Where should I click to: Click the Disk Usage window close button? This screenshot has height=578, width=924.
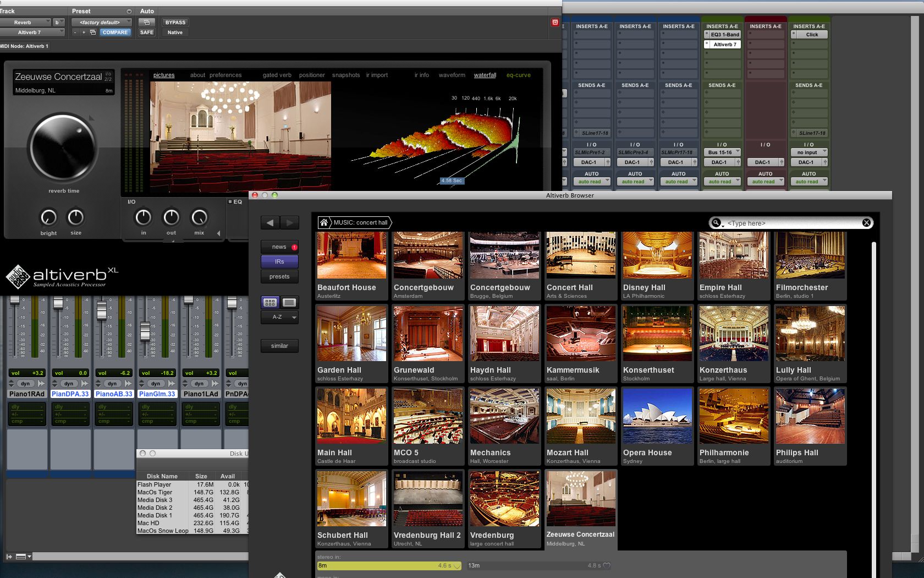pos(142,454)
